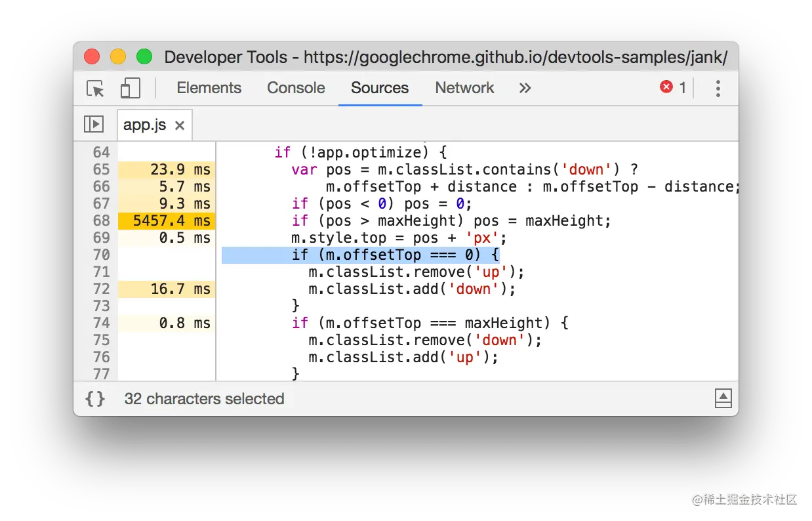Image resolution: width=812 pixels, height=521 pixels.
Task: Click the 5457.4 ms timing cell
Action: pos(167,220)
